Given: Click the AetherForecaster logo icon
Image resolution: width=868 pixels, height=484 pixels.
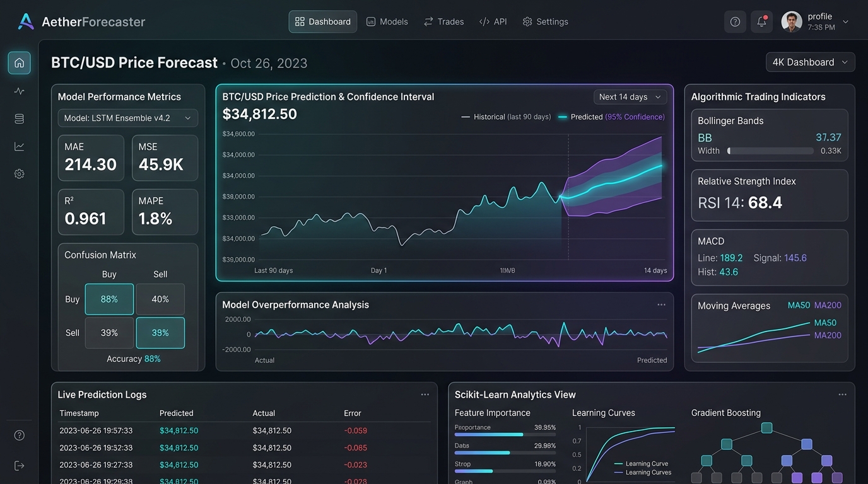Looking at the screenshot, I should pos(26,21).
